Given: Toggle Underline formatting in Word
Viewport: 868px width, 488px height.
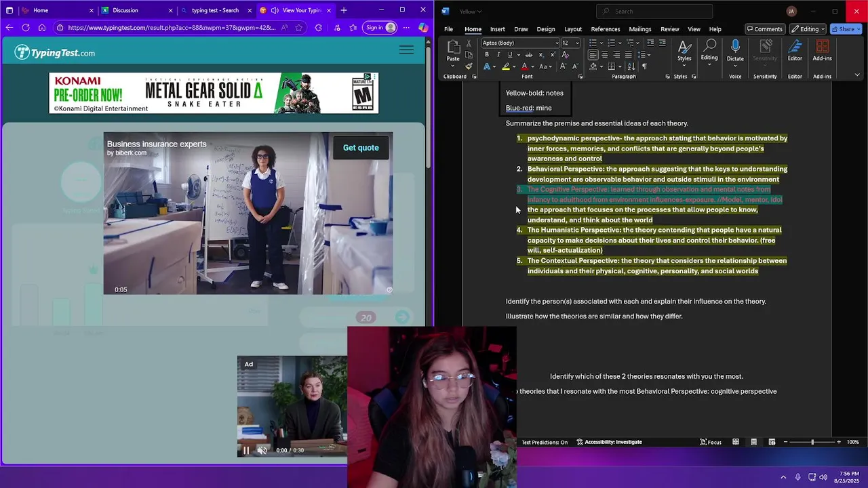Looking at the screenshot, I should click(x=510, y=55).
